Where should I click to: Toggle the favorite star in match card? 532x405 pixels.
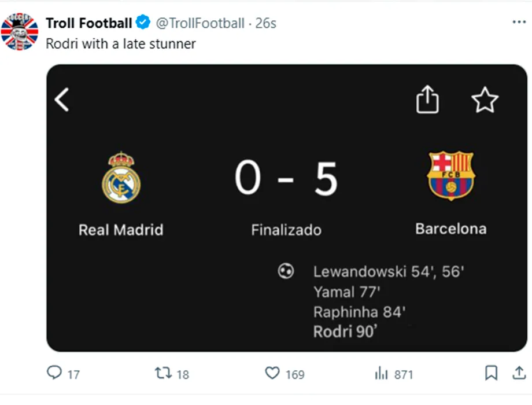pyautogui.click(x=485, y=101)
